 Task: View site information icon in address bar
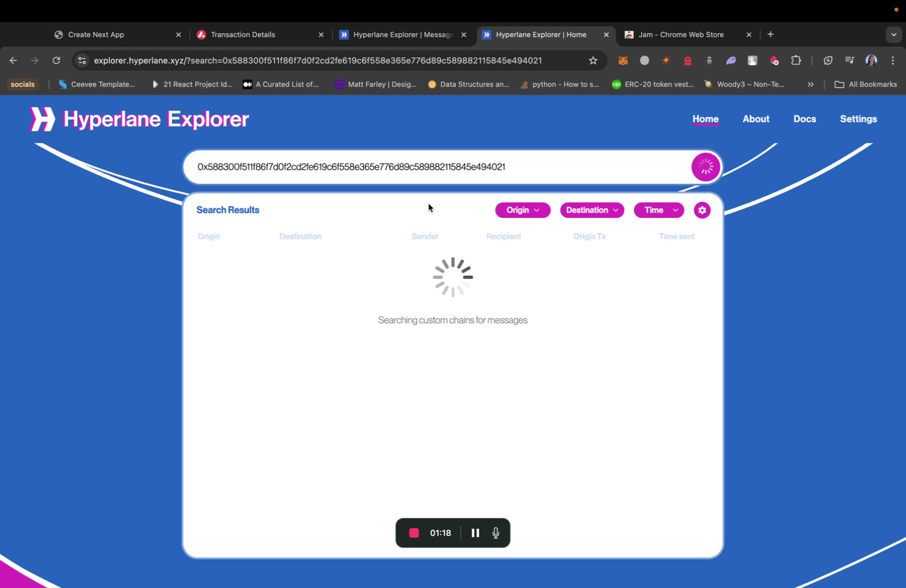[x=82, y=60]
